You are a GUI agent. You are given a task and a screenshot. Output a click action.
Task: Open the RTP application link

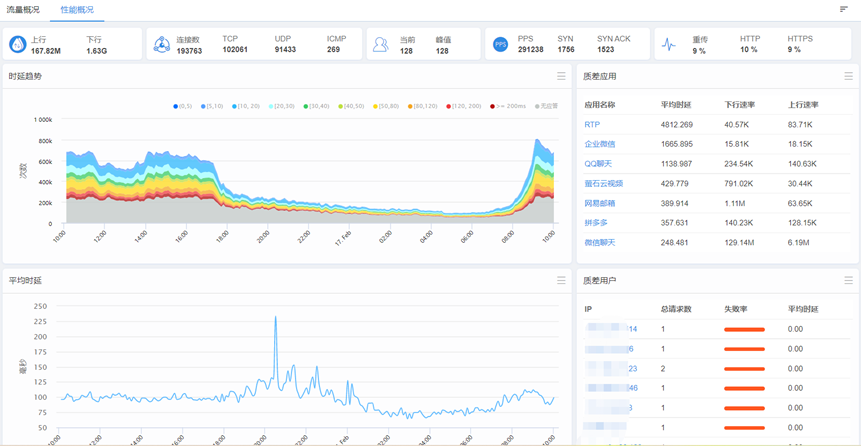pos(592,125)
